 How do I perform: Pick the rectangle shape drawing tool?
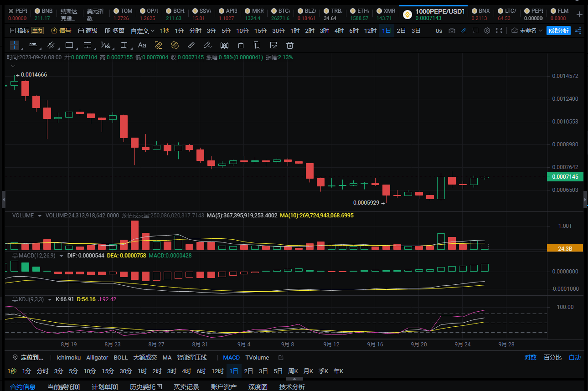69,45
